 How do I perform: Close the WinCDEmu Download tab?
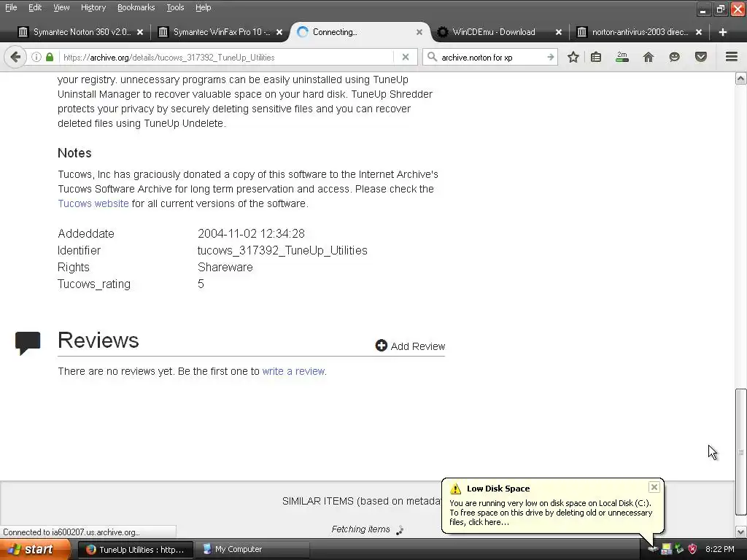[x=559, y=32]
